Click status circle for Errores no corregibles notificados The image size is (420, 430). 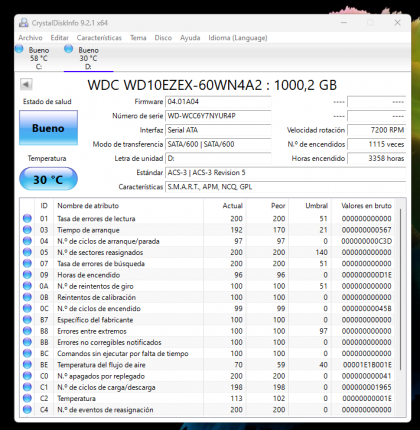27,342
